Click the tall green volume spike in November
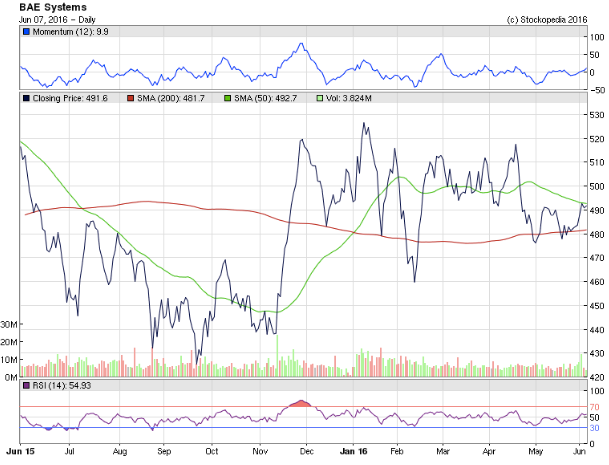The width and height of the screenshot is (609, 465). [277, 355]
